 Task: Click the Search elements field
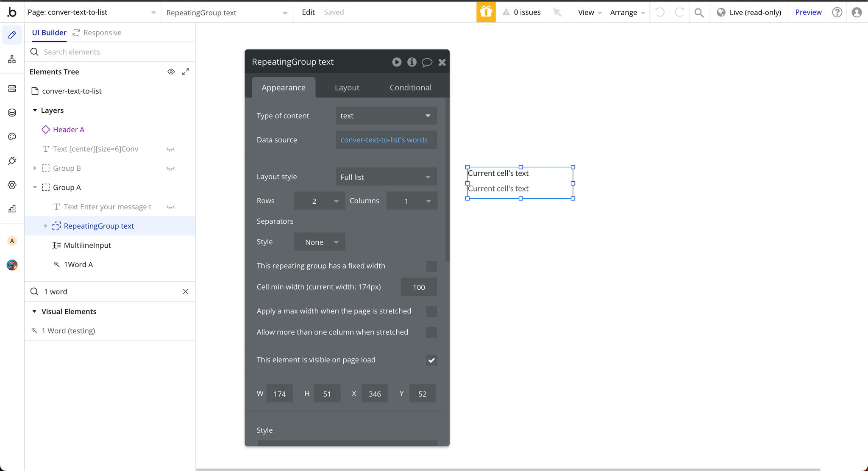tap(110, 52)
